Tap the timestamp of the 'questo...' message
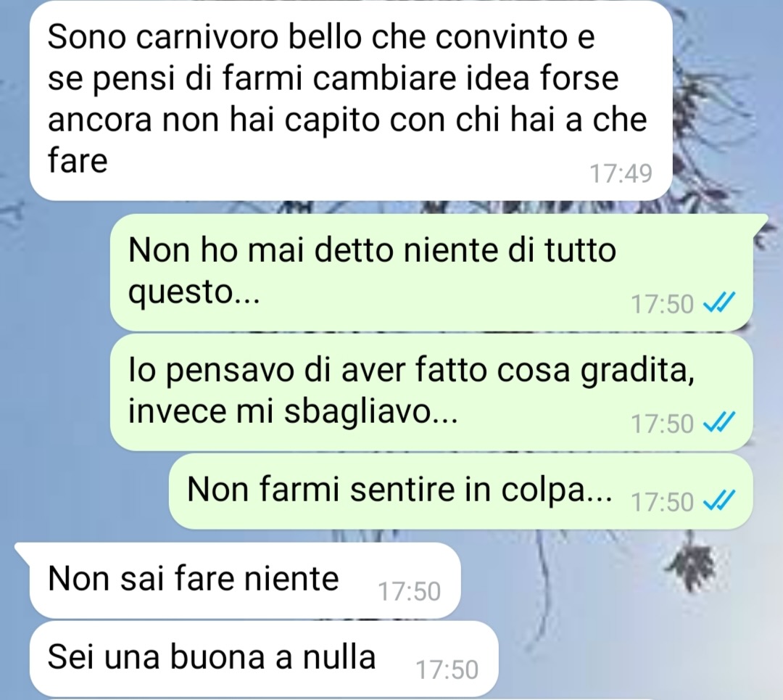Image resolution: width=783 pixels, height=700 pixels. (662, 304)
